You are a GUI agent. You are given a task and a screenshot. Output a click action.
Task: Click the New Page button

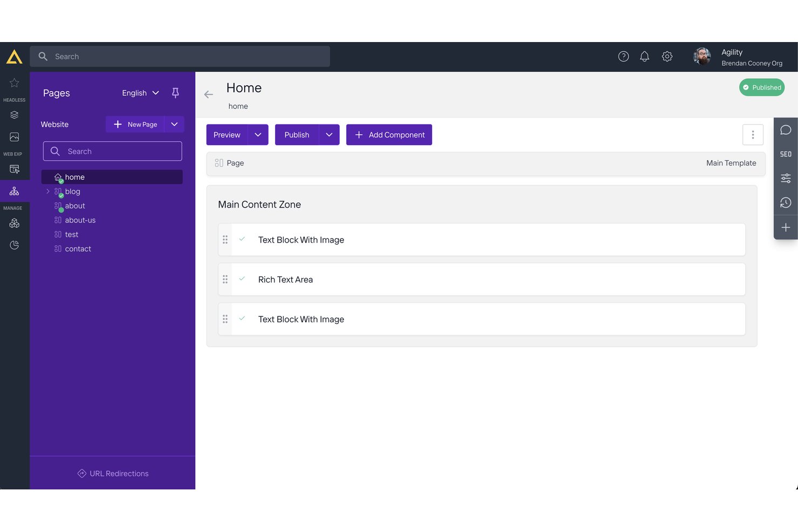point(135,124)
